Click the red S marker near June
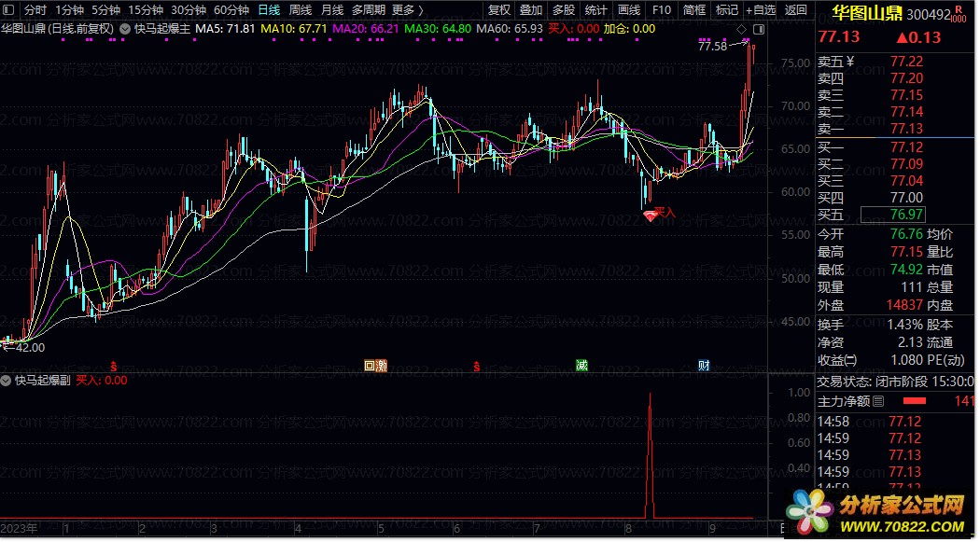980x542 pixels. click(476, 367)
